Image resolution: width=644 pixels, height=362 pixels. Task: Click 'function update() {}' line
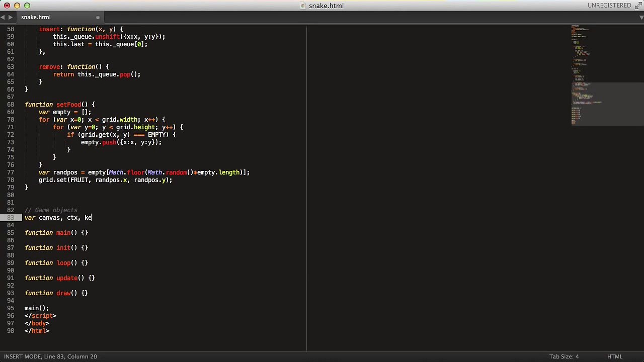coord(60,278)
